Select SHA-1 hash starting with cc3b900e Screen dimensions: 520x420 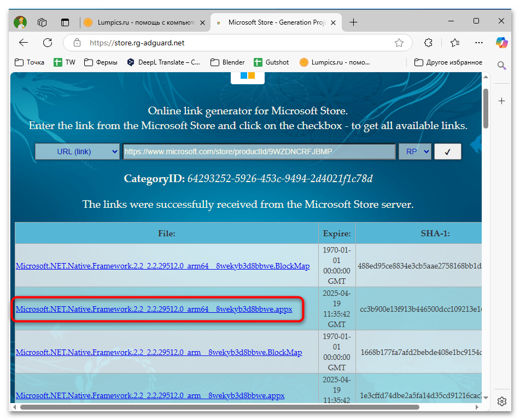pos(420,309)
